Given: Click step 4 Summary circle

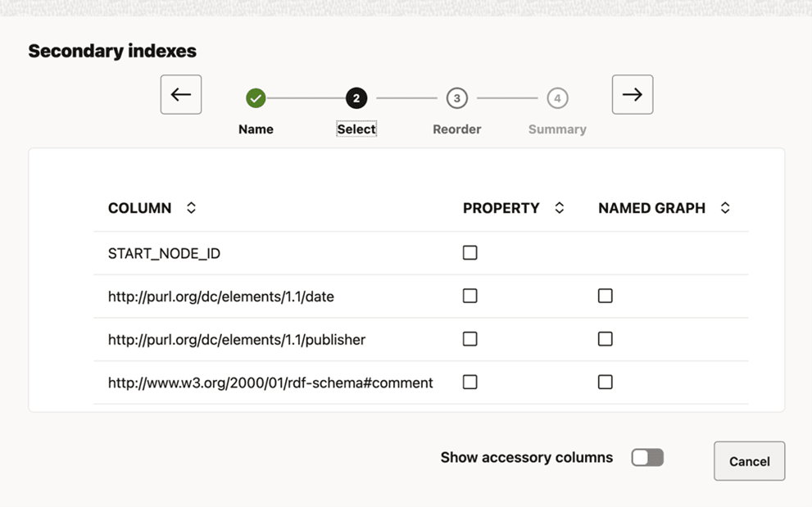Looking at the screenshot, I should [557, 98].
